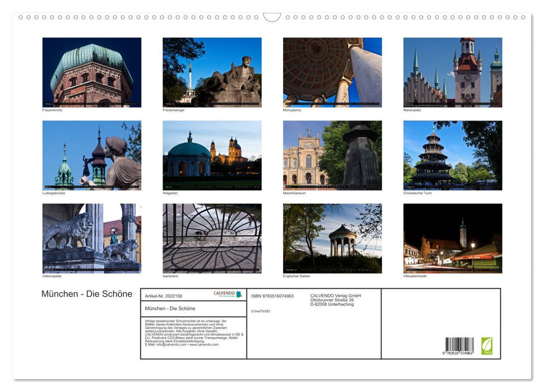544x392 pixels.
Task: Select the ISBN 9783516074963 text
Action: pyautogui.click(x=273, y=295)
